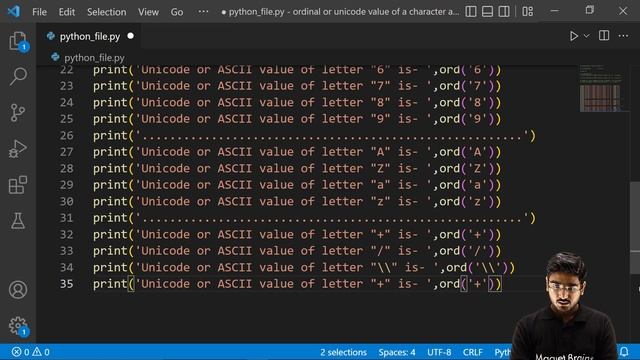Toggle the Secondary Side Bar layout
This screenshot has height=360, width=640.
pos(504,11)
